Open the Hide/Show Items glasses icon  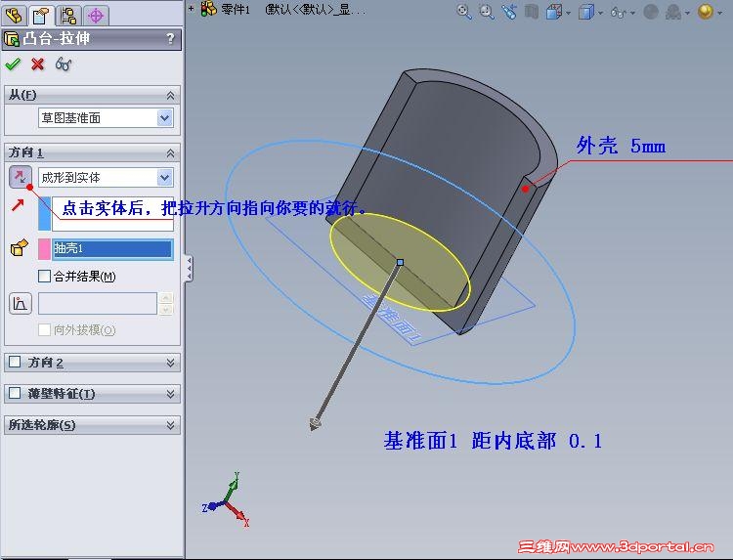pyautogui.click(x=619, y=13)
